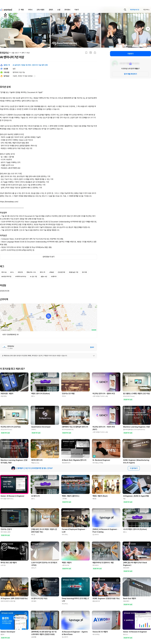Image resolution: width=151 pixels, height=644 pixels.
Task: Click 더 알아보기 on salary banner
Action: click(x=134, y=468)
